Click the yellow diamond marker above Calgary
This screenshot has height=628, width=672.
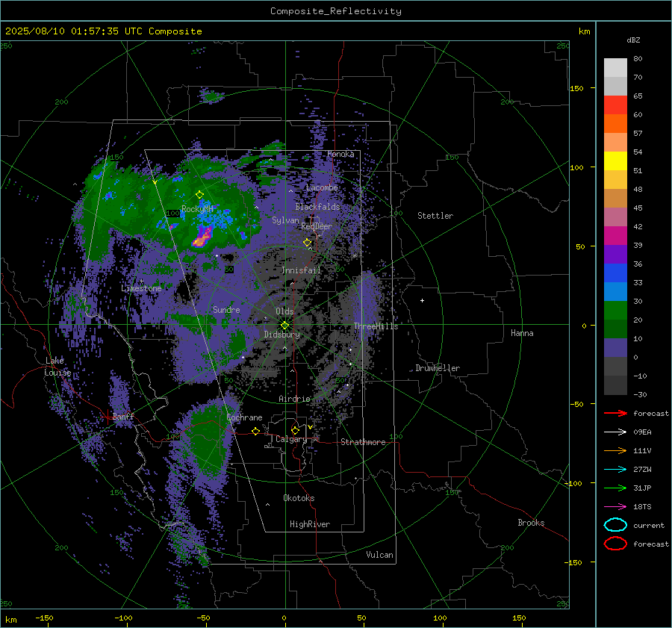click(295, 430)
